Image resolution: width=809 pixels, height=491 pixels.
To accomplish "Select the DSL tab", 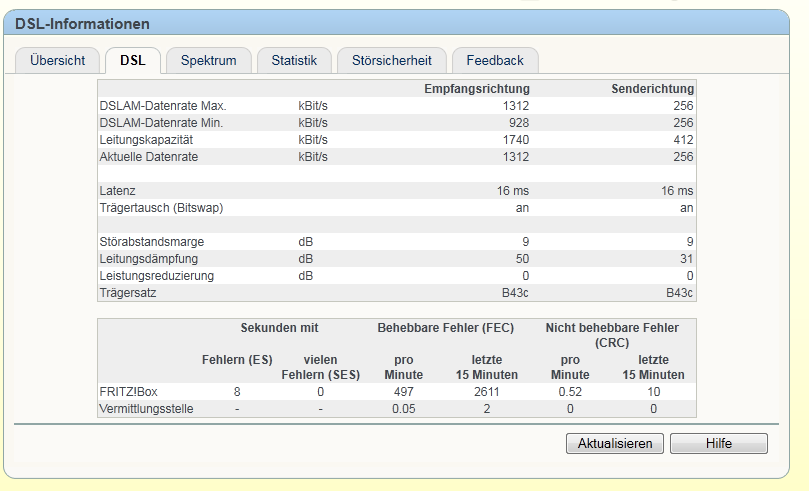I will 132,60.
